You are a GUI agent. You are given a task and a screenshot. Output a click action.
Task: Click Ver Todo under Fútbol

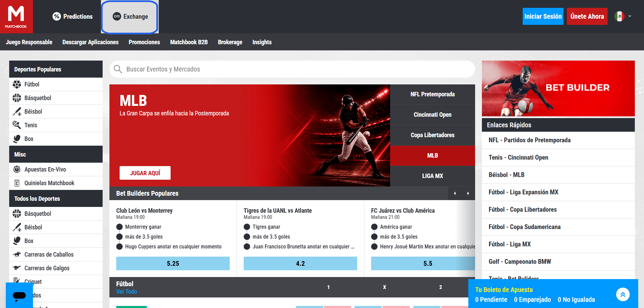click(x=126, y=292)
